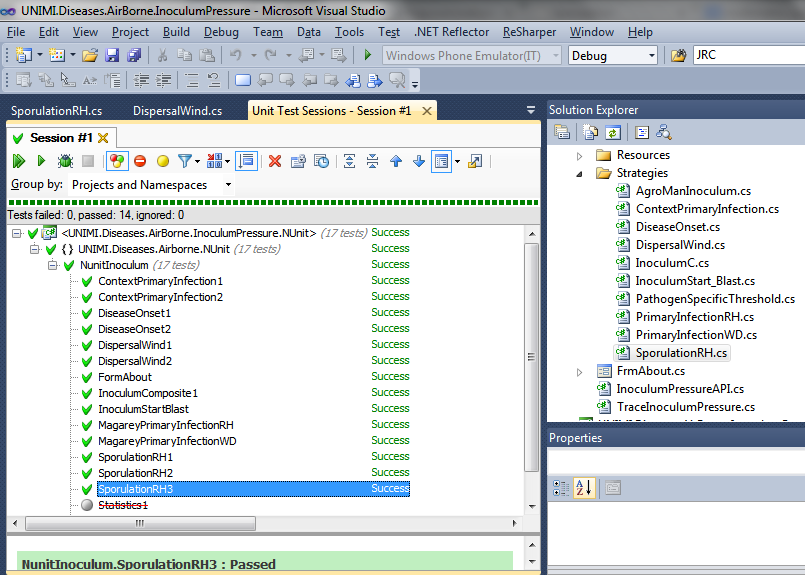Click the Add New Item toolbar icon

[57, 55]
